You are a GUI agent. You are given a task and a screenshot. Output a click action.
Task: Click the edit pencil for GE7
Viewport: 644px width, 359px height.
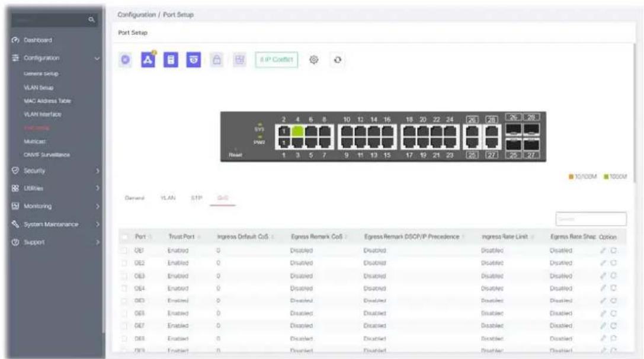[x=603, y=326]
